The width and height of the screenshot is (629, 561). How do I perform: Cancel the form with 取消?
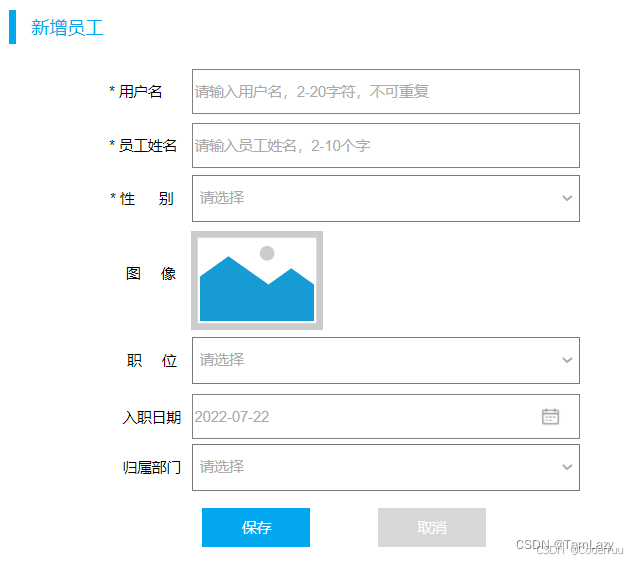432,527
